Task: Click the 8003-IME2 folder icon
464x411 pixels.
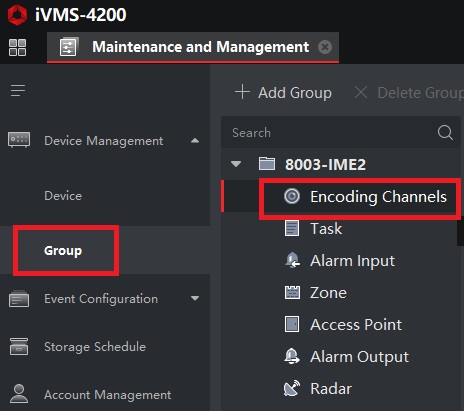Action: (x=267, y=164)
